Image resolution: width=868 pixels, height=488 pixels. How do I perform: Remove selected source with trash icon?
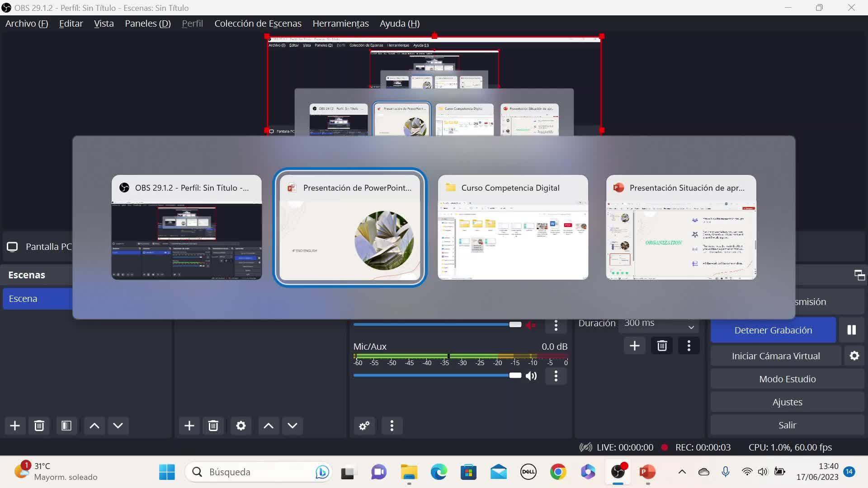click(213, 426)
